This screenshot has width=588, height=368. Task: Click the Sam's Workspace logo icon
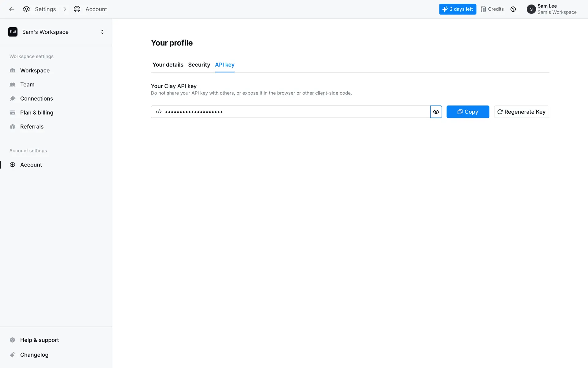13,32
